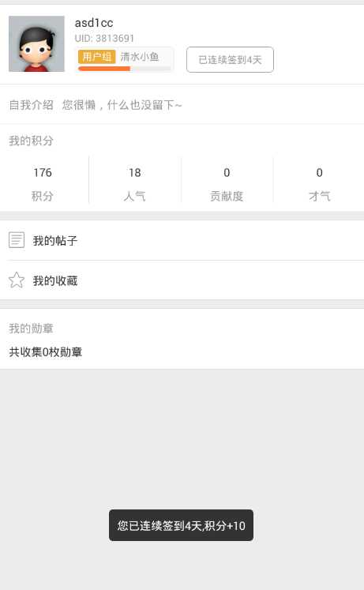Tap the UID: 3813691 text
364x590 pixels.
coord(104,39)
